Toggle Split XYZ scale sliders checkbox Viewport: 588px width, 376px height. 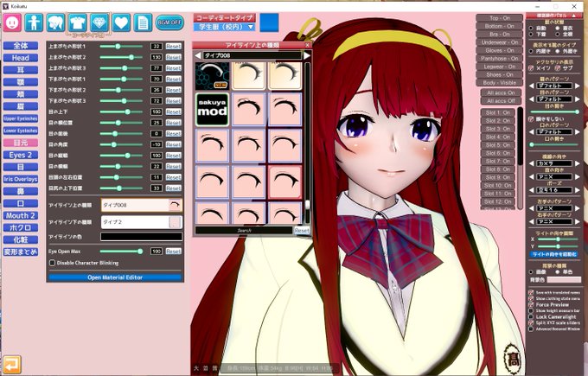coord(531,322)
